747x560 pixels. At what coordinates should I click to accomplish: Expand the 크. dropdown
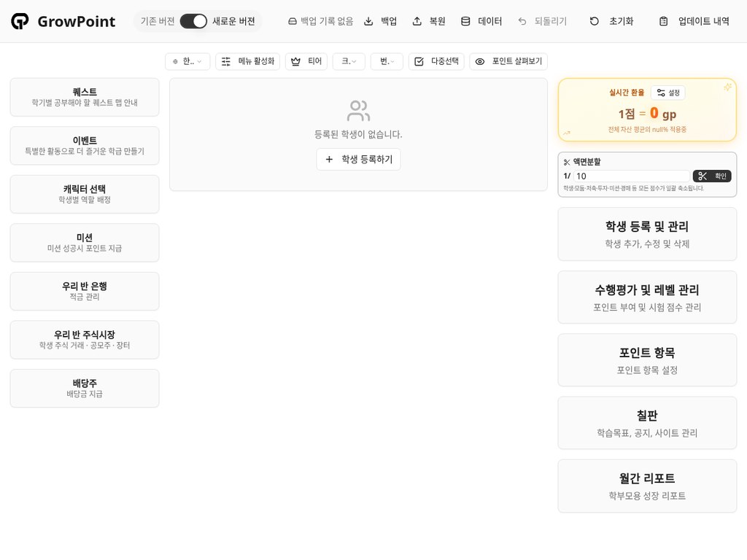[349, 61]
